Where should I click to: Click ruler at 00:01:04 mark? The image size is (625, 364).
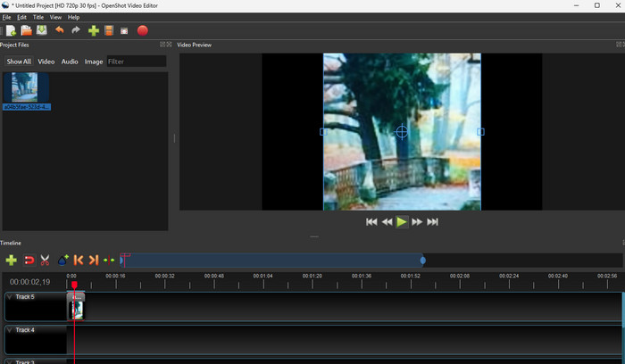[x=263, y=276]
